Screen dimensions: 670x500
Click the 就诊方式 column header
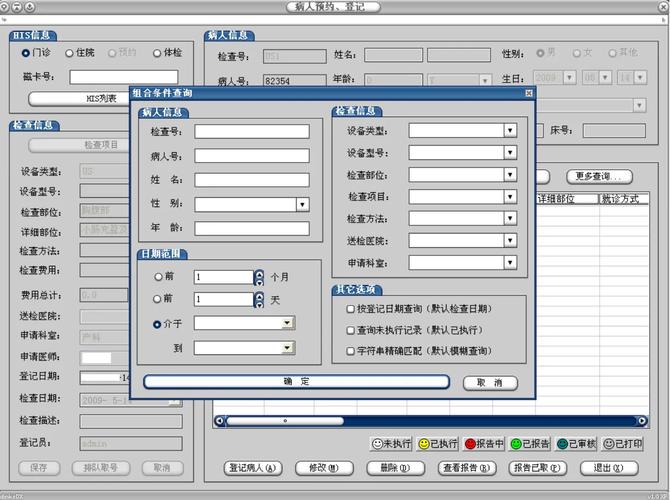click(x=624, y=199)
